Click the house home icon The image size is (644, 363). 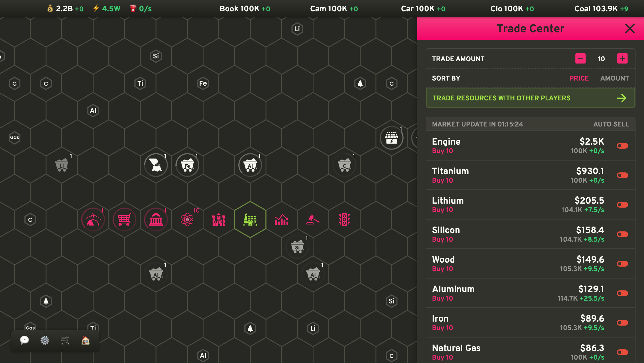(86, 340)
